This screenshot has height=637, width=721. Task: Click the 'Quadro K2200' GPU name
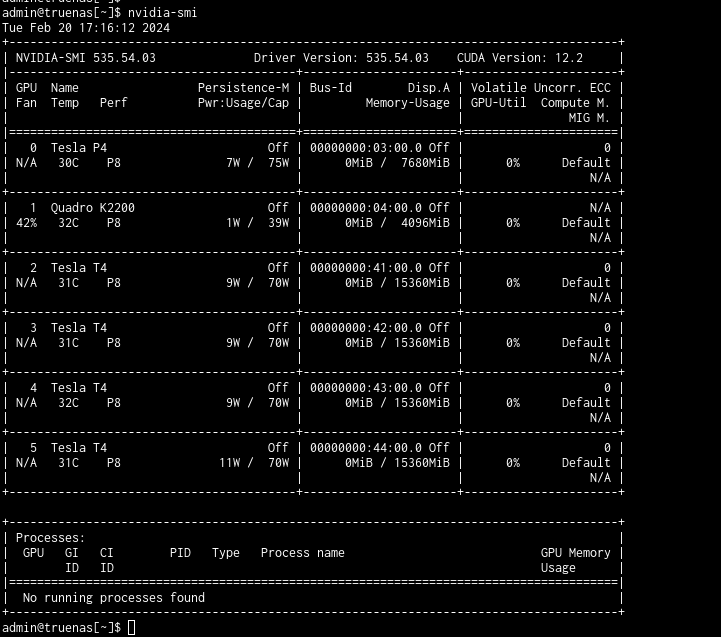92,208
